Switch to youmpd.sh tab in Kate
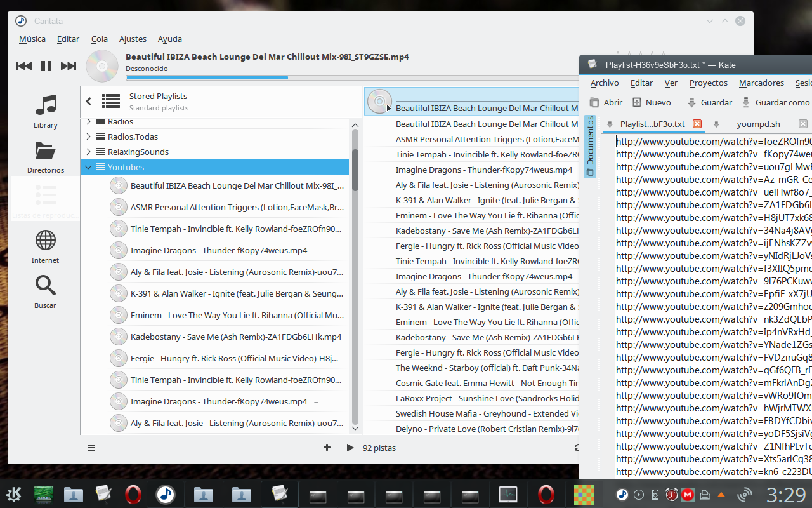The width and height of the screenshot is (812, 508). [x=758, y=124]
